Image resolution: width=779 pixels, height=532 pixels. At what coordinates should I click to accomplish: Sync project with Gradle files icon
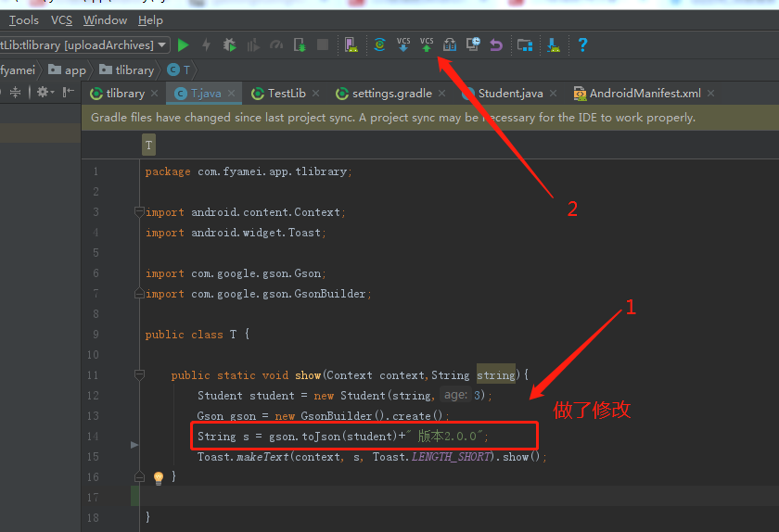click(379, 45)
